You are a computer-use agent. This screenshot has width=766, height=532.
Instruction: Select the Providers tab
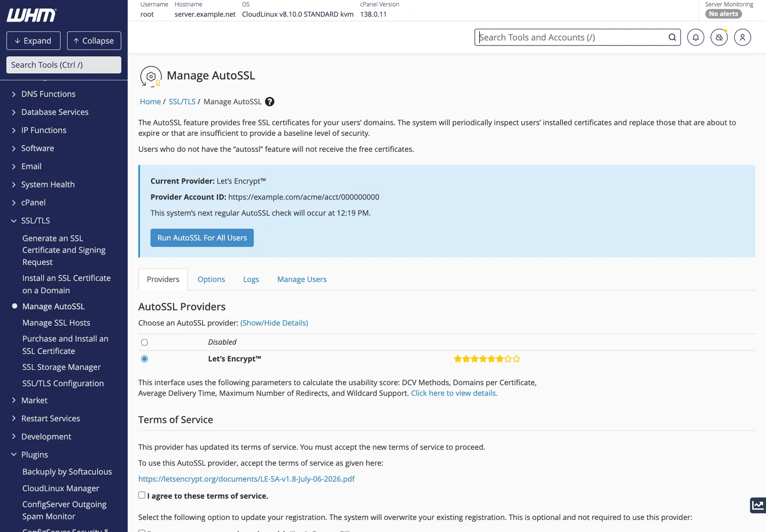pyautogui.click(x=163, y=279)
